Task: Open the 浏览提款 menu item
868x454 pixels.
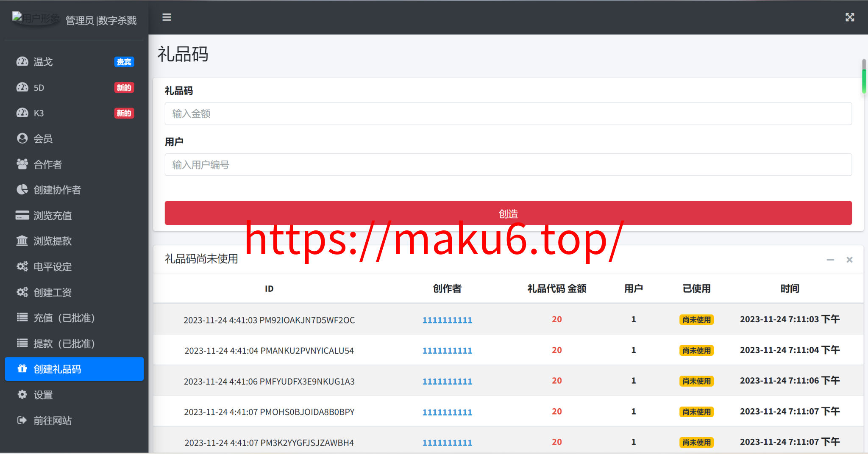Action: point(74,241)
